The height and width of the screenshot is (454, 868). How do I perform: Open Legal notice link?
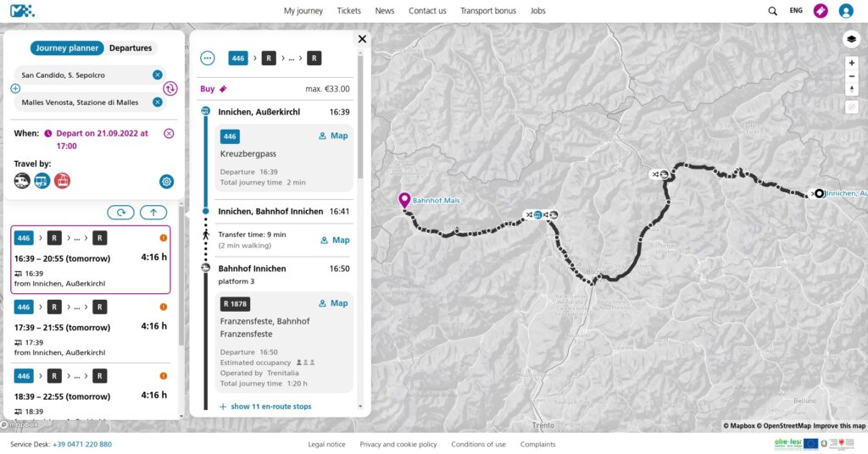[326, 445]
